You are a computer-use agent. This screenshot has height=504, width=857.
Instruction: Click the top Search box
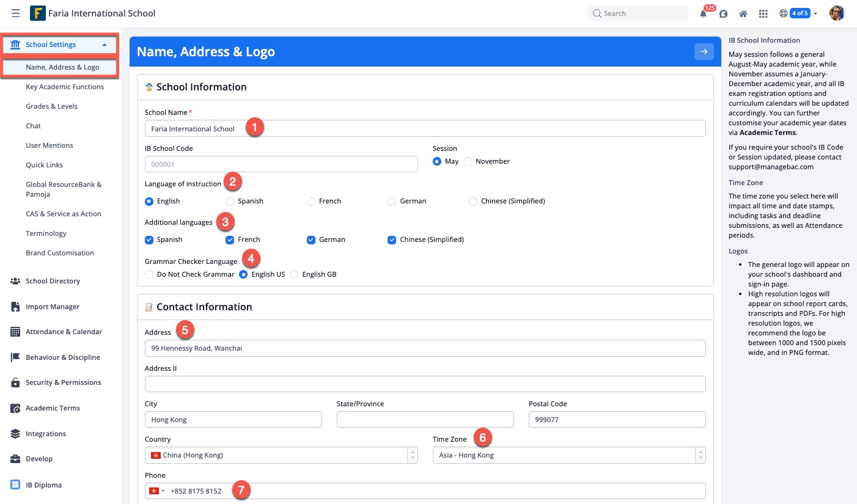click(637, 13)
